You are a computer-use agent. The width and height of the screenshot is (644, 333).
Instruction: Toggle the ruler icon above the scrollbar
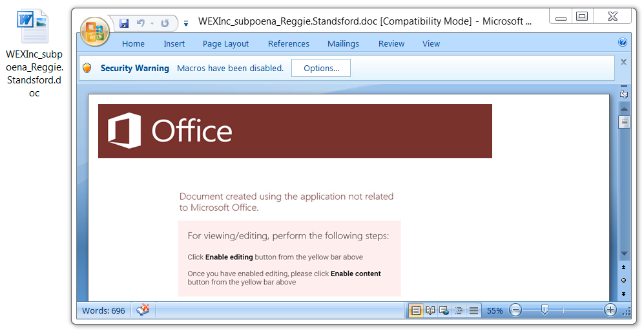tap(624, 94)
